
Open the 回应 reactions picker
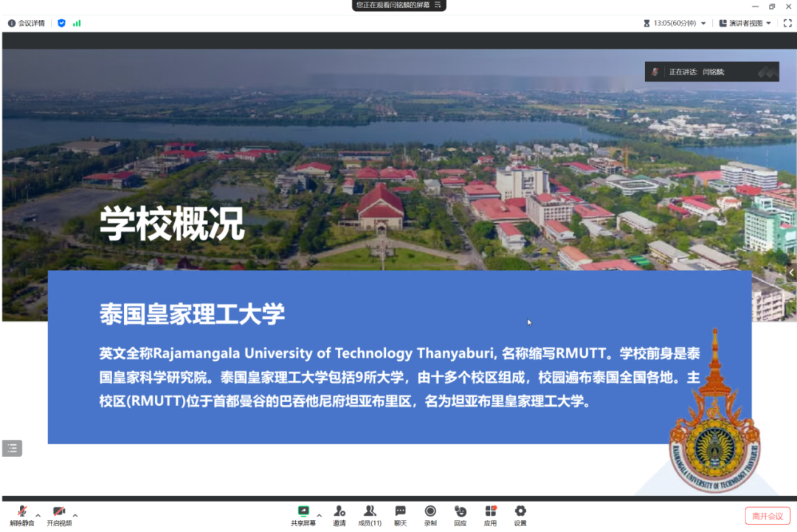pyautogui.click(x=460, y=514)
